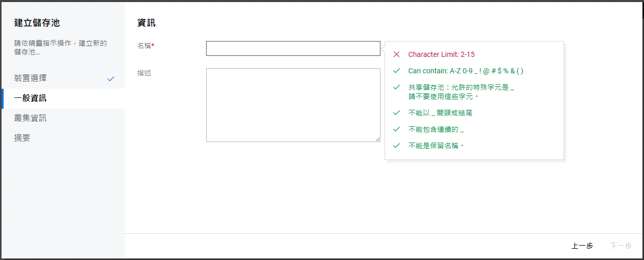Click the 描述 field label

click(144, 73)
